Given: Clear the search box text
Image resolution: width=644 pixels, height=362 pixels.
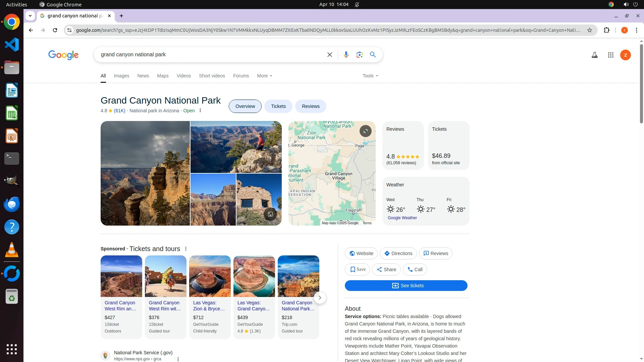Looking at the screenshot, I should pos(329,55).
